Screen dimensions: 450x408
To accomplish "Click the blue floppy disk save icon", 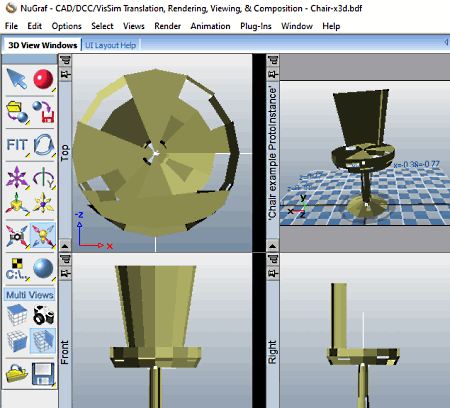I will click(43, 374).
